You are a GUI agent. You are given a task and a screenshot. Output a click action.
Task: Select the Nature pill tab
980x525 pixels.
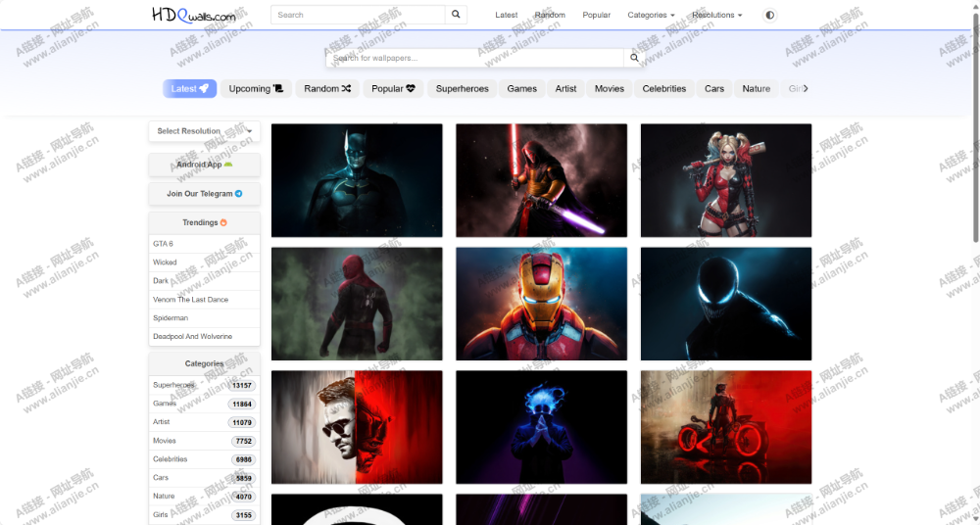pos(757,89)
